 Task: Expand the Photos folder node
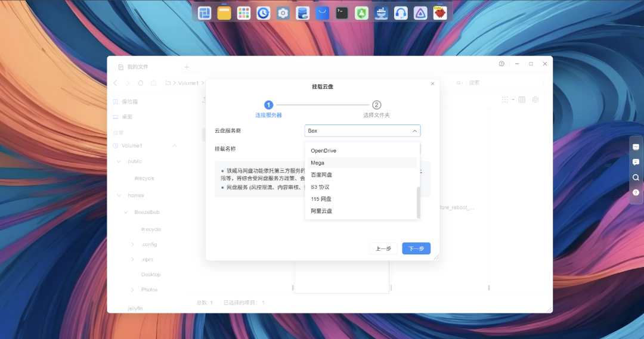132,290
